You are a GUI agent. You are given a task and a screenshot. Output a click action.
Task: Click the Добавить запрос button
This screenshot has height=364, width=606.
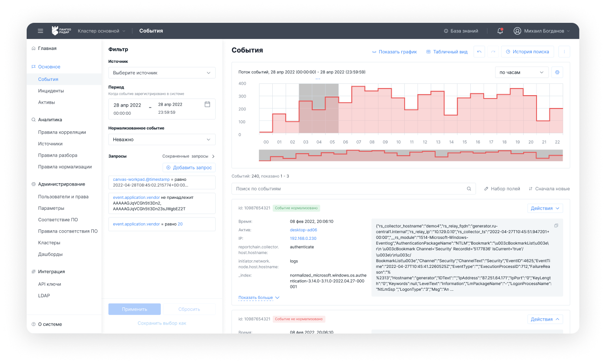tap(189, 167)
